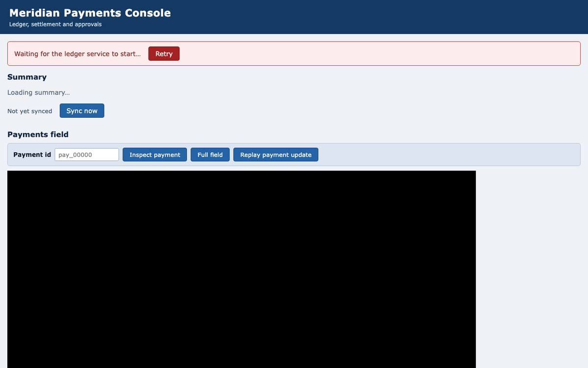Click the red Retry button
The height and width of the screenshot is (368, 588).
(164, 54)
